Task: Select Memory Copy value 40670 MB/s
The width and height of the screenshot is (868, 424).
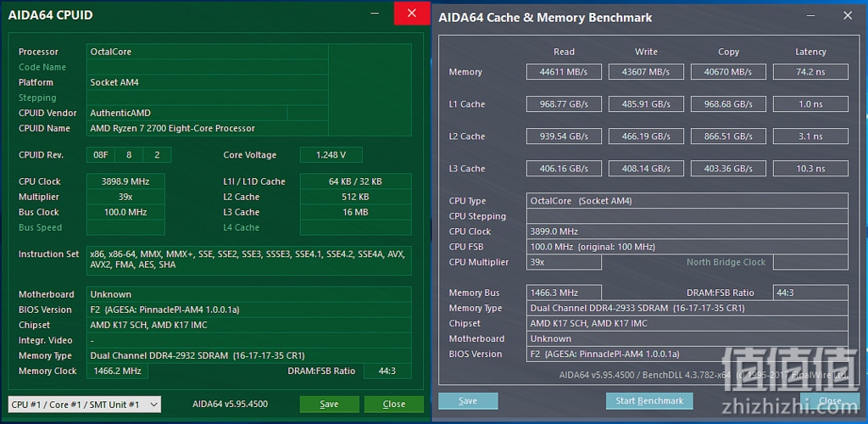Action: coord(728,72)
